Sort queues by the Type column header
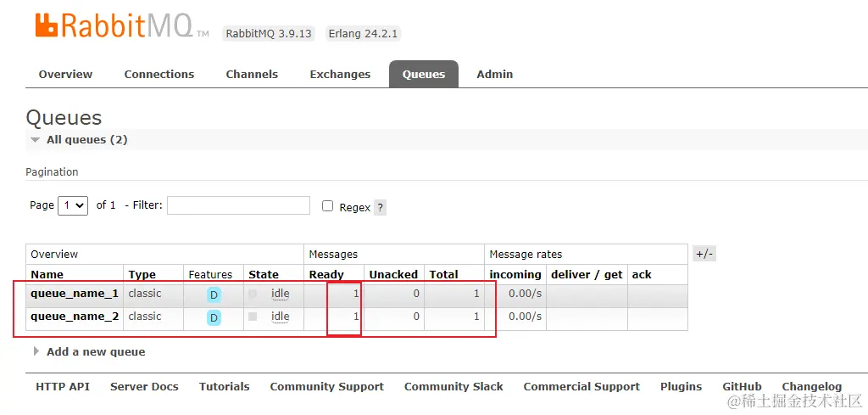The height and width of the screenshot is (415, 868). 142,275
